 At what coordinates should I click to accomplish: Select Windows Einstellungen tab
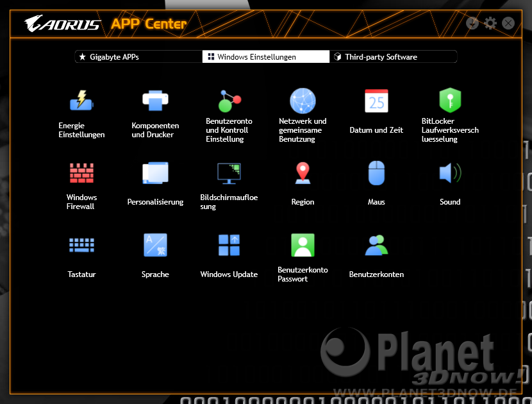point(265,56)
